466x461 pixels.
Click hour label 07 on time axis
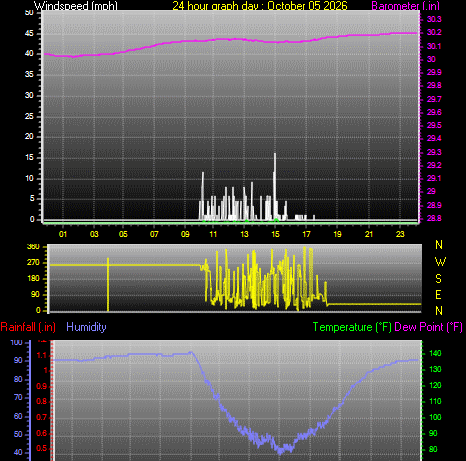154,234
